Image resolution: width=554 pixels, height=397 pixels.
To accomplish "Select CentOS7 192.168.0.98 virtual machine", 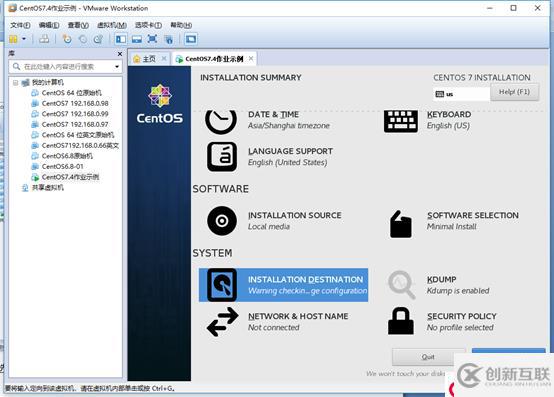I will (x=75, y=103).
